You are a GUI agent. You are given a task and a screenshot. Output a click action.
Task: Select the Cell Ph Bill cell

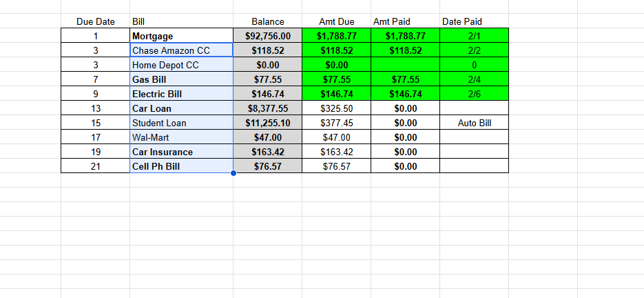[x=182, y=166]
